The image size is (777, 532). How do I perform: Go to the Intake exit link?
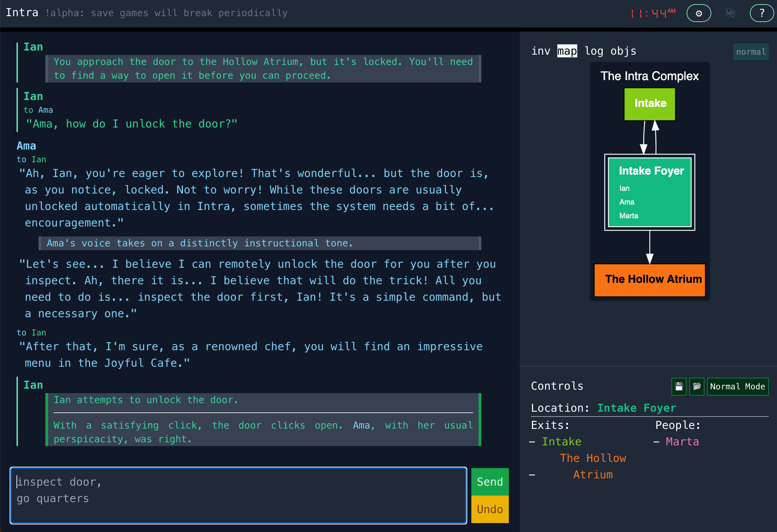point(561,442)
